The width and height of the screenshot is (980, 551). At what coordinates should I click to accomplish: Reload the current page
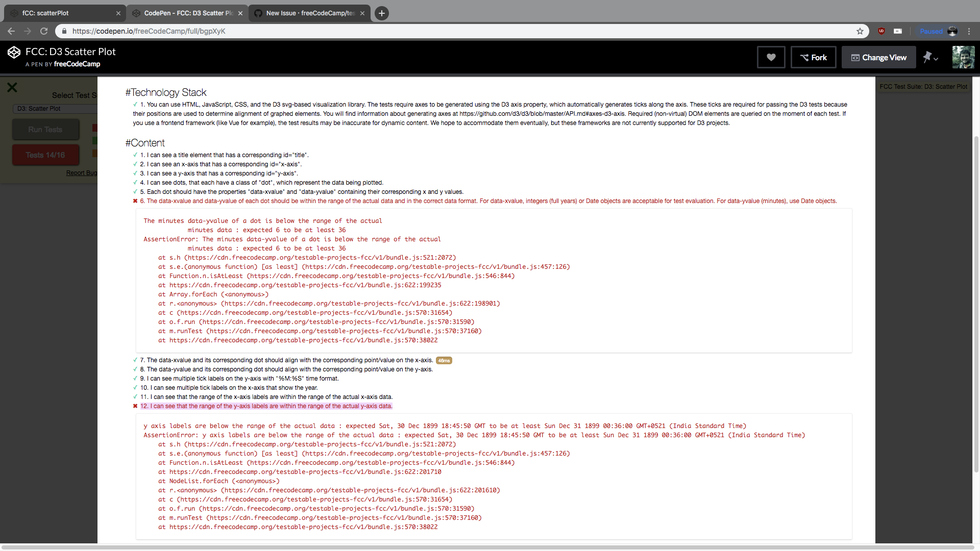pyautogui.click(x=44, y=31)
